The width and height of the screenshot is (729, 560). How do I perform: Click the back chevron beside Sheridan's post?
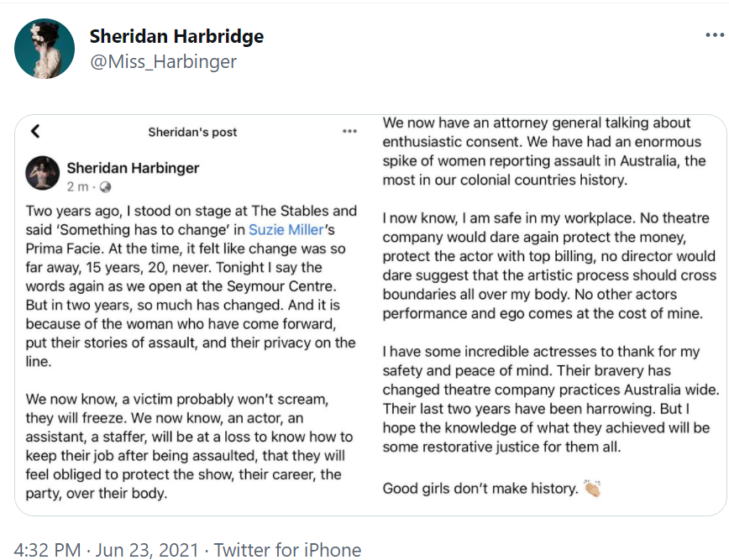click(35, 132)
